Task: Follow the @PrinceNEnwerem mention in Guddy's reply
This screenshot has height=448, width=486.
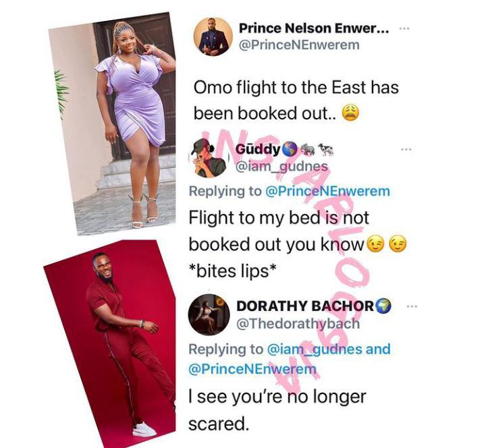Action: [x=328, y=191]
